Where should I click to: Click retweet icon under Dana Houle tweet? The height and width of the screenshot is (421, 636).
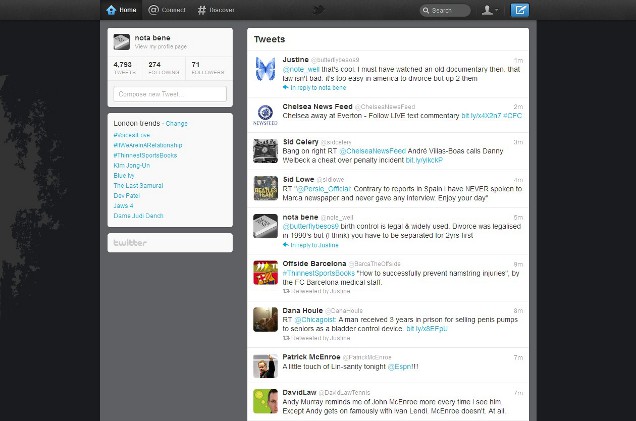click(x=286, y=337)
